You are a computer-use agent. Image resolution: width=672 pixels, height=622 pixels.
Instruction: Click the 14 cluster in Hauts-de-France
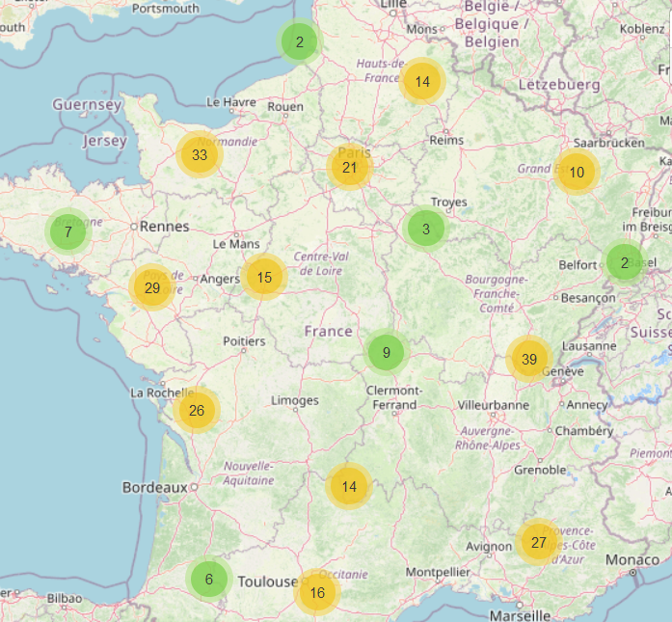coord(422,81)
